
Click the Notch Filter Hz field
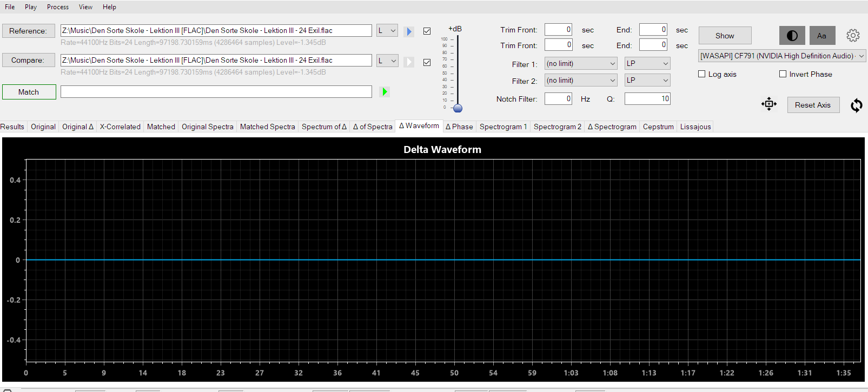558,98
